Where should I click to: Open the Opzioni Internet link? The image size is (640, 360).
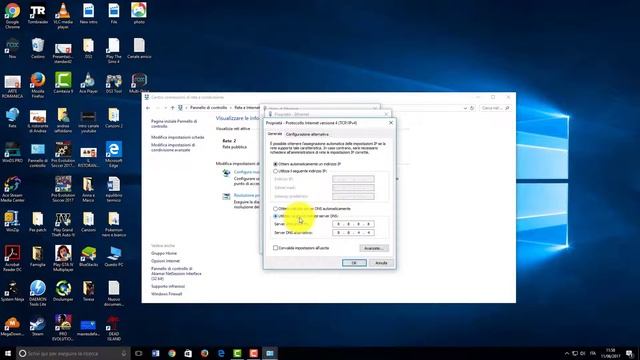pos(165,261)
